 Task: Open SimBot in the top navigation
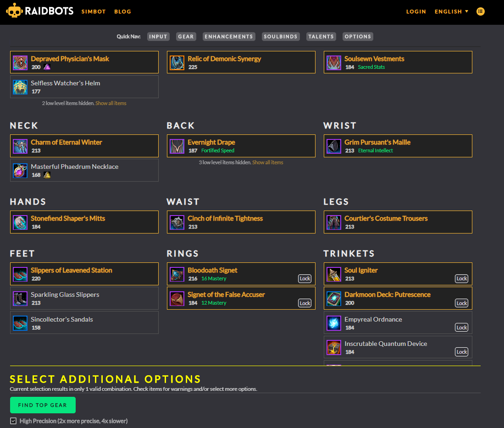[x=94, y=11]
